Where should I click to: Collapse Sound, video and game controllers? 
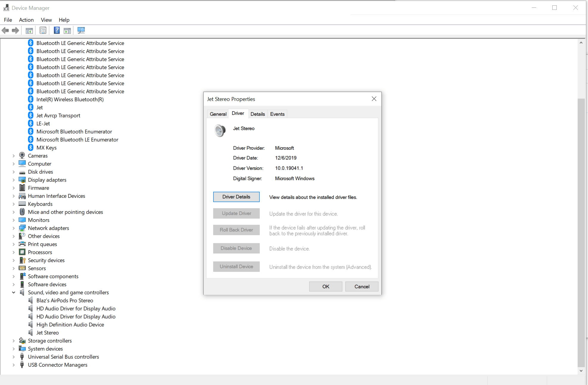point(14,292)
